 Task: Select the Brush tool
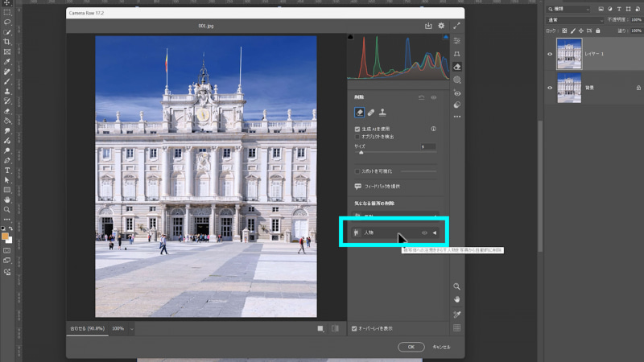(x=7, y=82)
